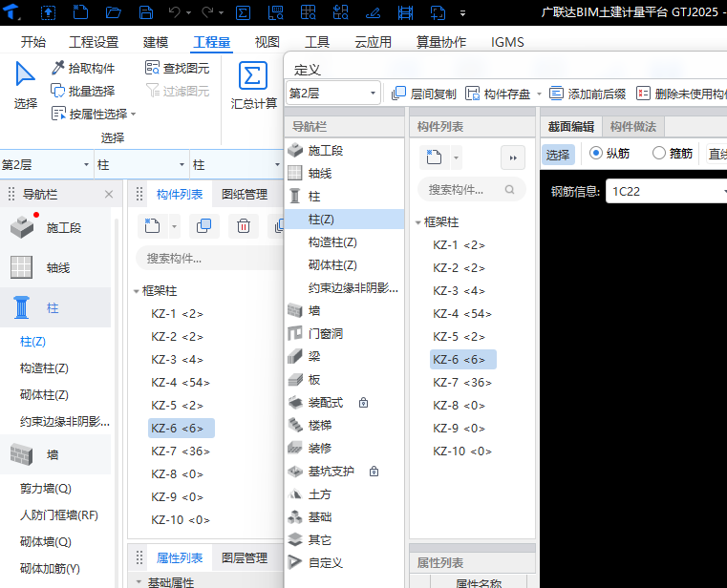727x588 pixels.
Task: Click 批量选择 tool
Action: 83,91
